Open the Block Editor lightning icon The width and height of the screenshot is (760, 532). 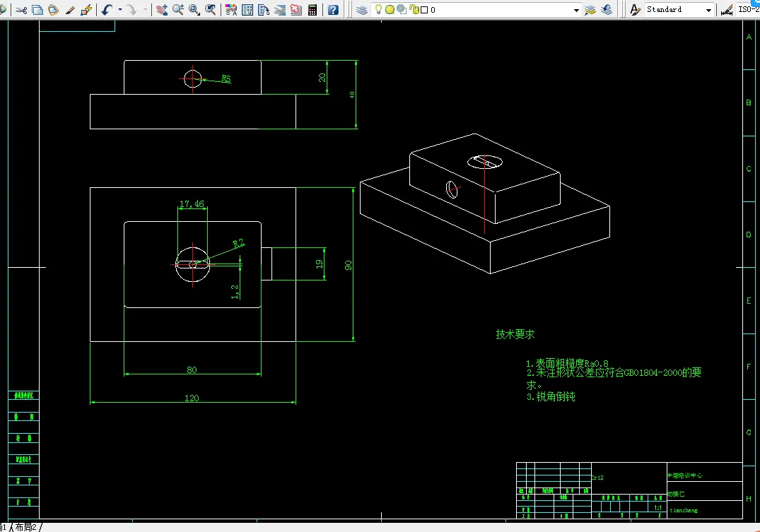point(86,10)
